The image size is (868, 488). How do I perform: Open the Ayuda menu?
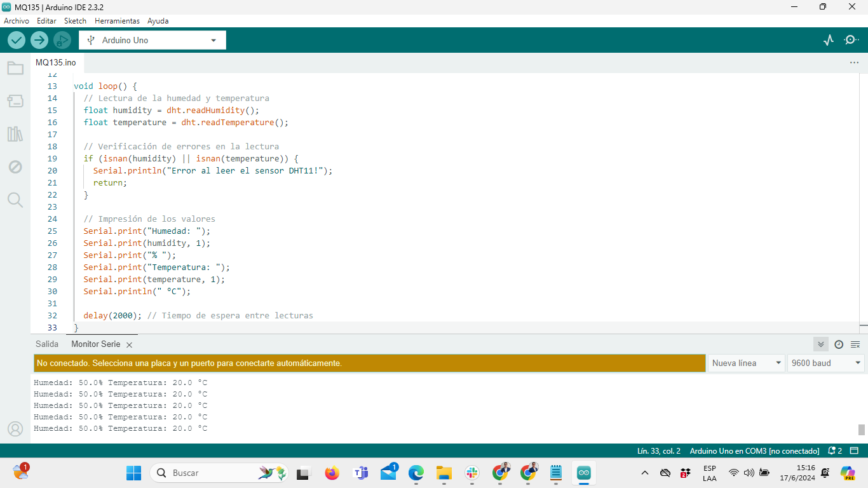pyautogui.click(x=158, y=21)
